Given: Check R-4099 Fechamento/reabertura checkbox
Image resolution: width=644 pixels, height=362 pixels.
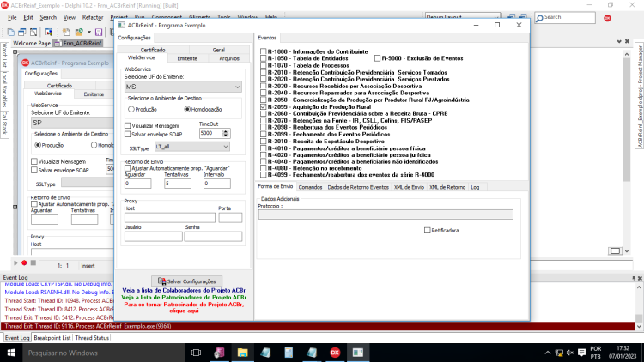Looking at the screenshot, I should tap(264, 174).
